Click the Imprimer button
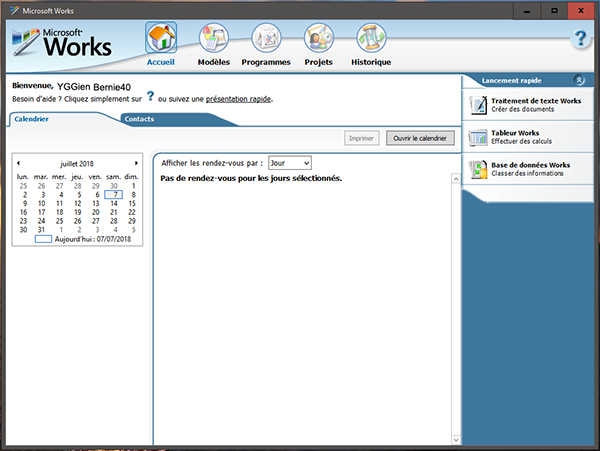Screen dimensions: 600x451 click(x=362, y=138)
